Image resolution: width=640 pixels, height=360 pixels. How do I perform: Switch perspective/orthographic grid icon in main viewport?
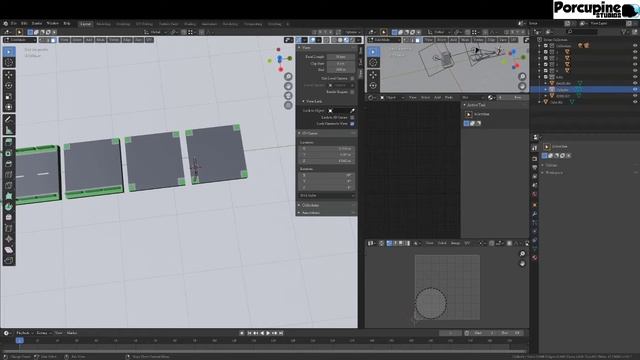pos(288,105)
